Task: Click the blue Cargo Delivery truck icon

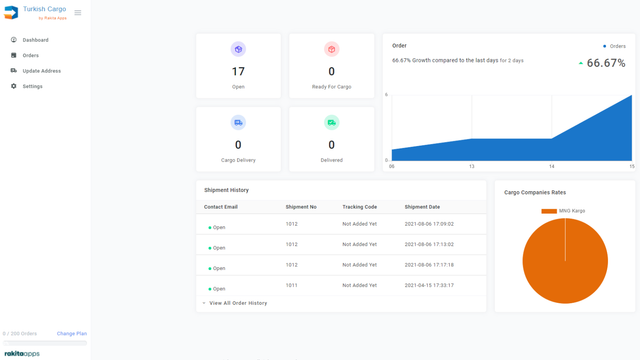Action: [x=238, y=122]
